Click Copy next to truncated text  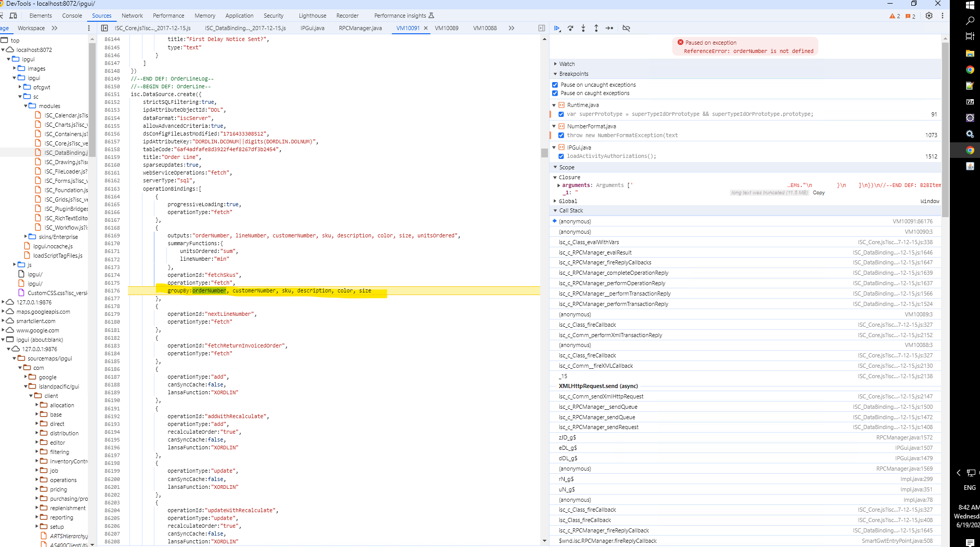819,193
